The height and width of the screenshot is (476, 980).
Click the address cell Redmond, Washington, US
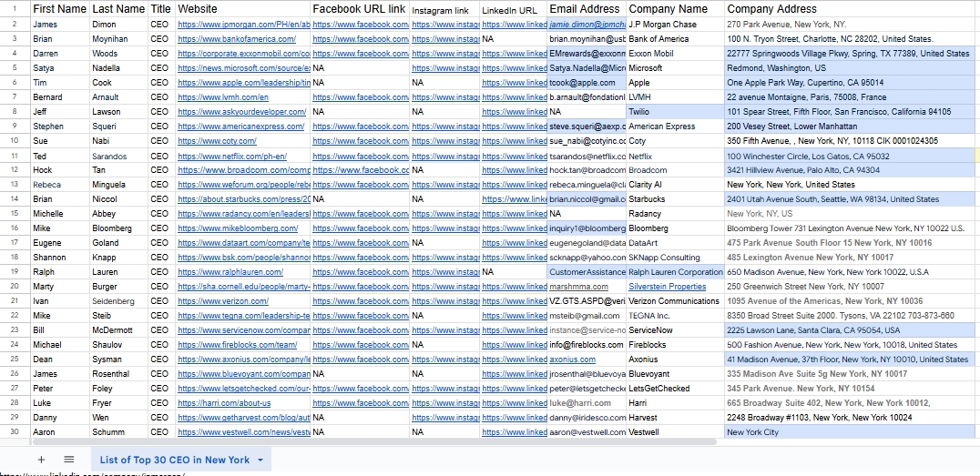852,68
